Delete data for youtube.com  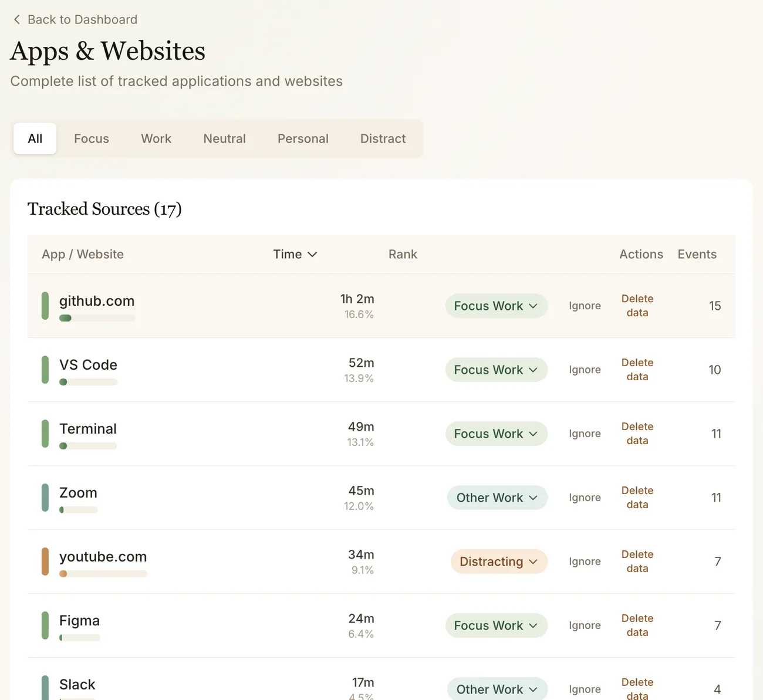pyautogui.click(x=637, y=562)
